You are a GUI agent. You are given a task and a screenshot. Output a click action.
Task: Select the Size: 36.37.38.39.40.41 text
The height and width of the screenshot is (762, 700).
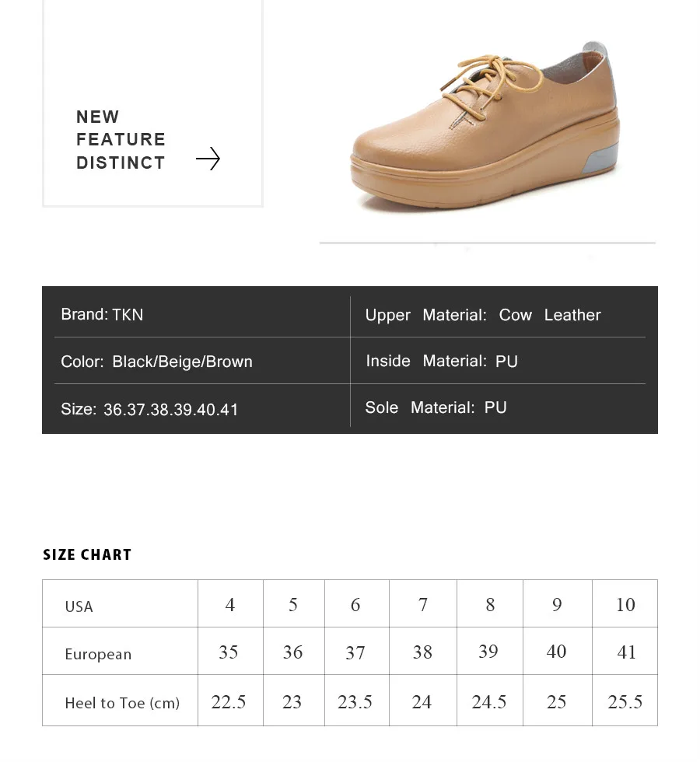click(x=149, y=409)
